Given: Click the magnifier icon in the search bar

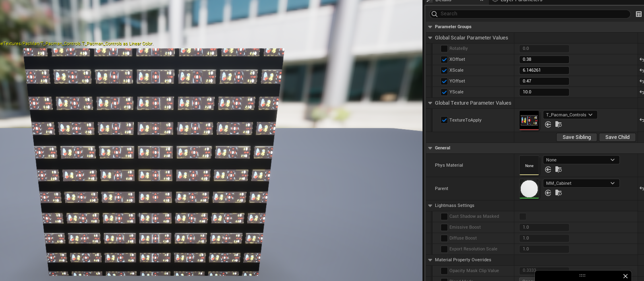Looking at the screenshot, I should click(x=434, y=14).
